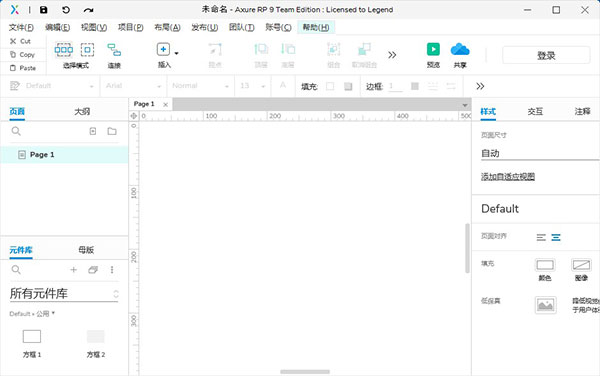Click the search icon in libraries panel
The height and width of the screenshot is (376, 600).
16,270
